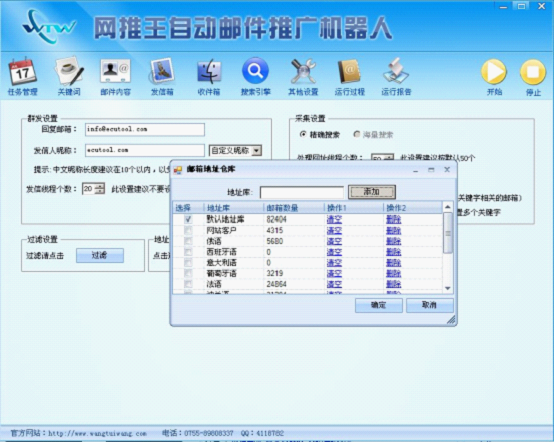Click 清空 link for 法语 row

click(334, 284)
